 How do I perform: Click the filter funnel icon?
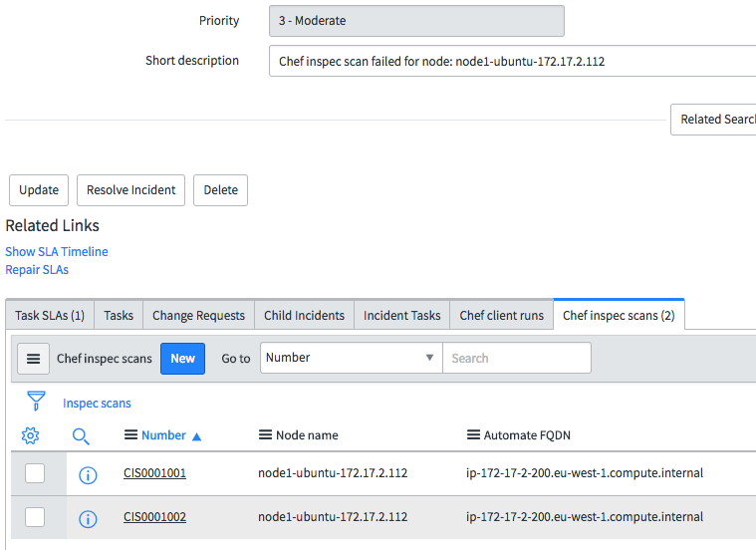36,401
